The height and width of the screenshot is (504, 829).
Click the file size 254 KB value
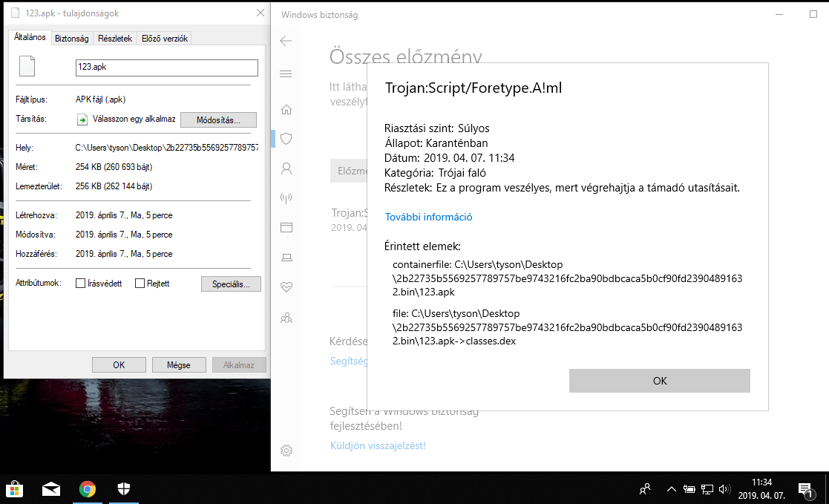pyautogui.click(x=114, y=167)
